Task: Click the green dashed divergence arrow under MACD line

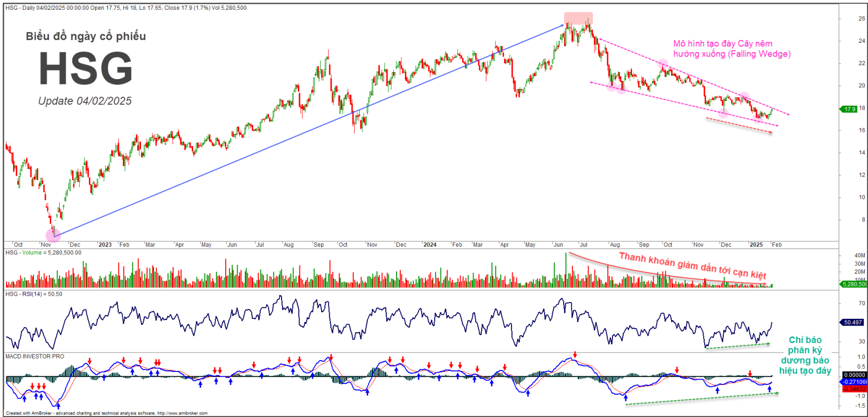Action: [x=701, y=399]
